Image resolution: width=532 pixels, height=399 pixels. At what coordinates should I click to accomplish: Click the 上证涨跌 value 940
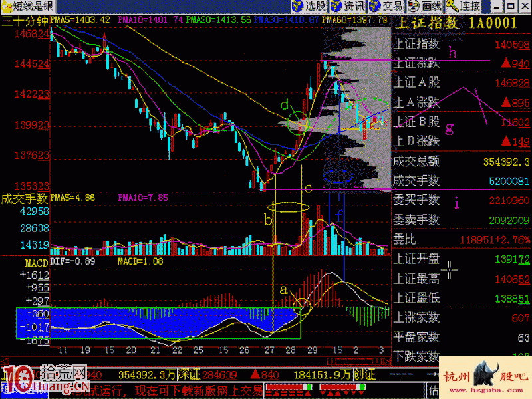515,63
